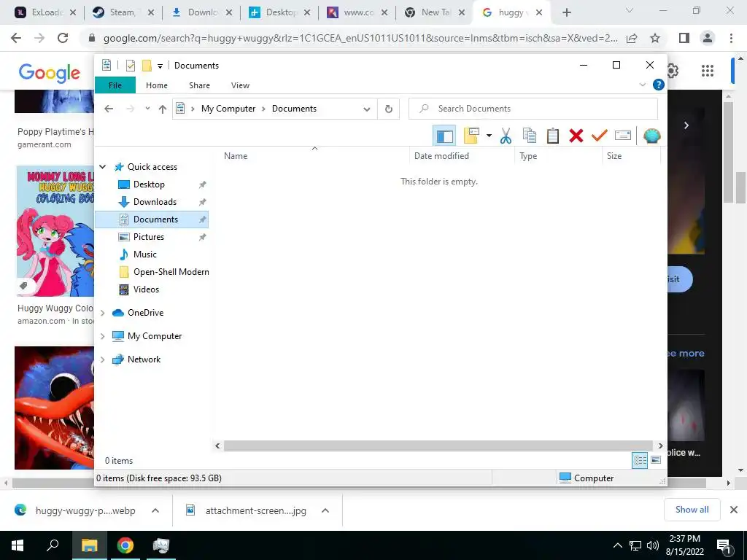Switch to the large thumbnails view icon
This screenshot has width=747, height=560.
point(656,460)
